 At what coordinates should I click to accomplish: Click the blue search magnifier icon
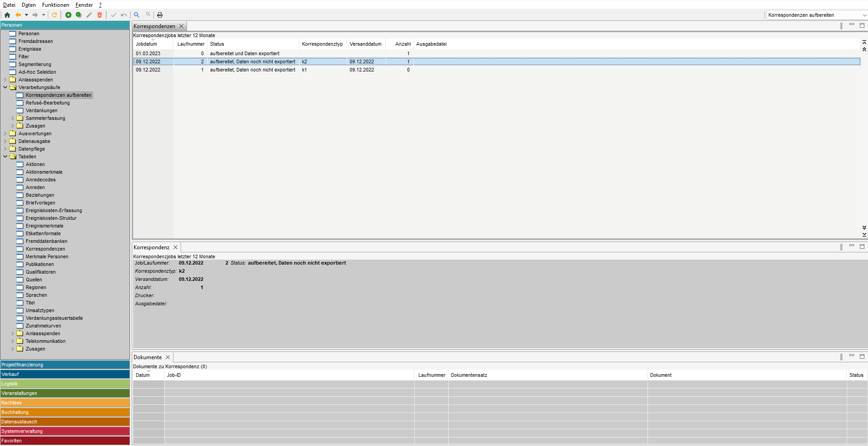point(137,15)
